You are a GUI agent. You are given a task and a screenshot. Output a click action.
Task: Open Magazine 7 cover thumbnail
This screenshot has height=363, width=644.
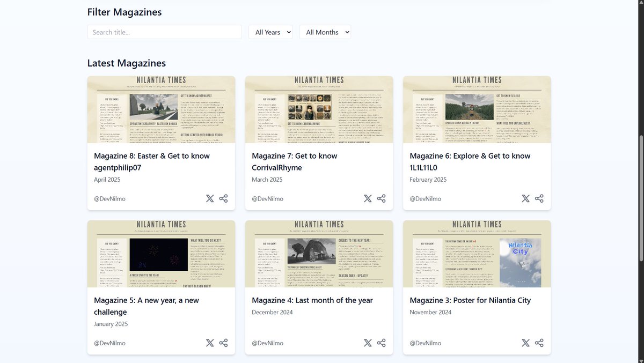(x=319, y=109)
